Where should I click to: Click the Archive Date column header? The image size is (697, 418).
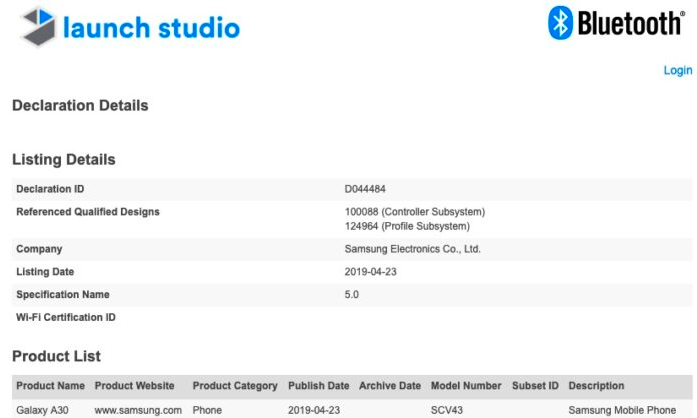tap(389, 386)
